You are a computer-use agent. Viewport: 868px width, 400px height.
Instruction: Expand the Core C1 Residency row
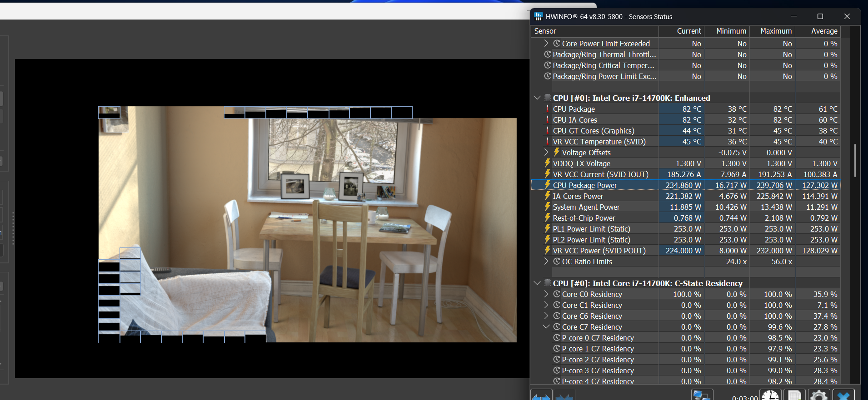(x=546, y=305)
